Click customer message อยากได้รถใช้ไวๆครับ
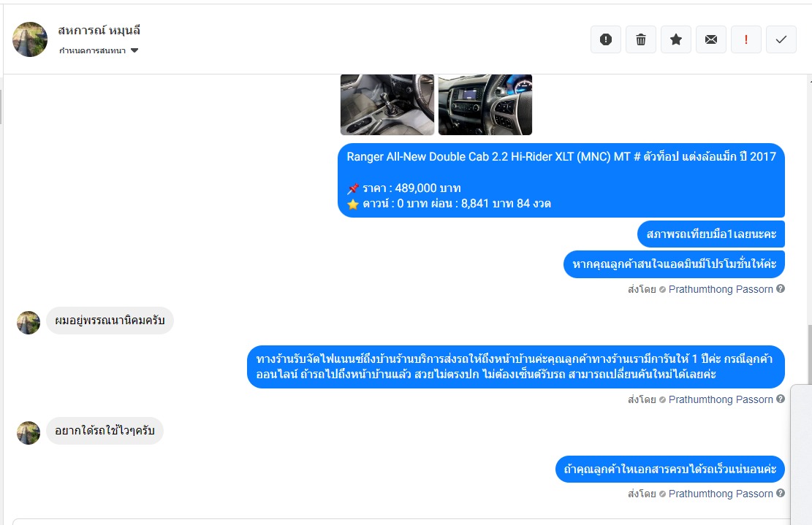 [x=105, y=431]
